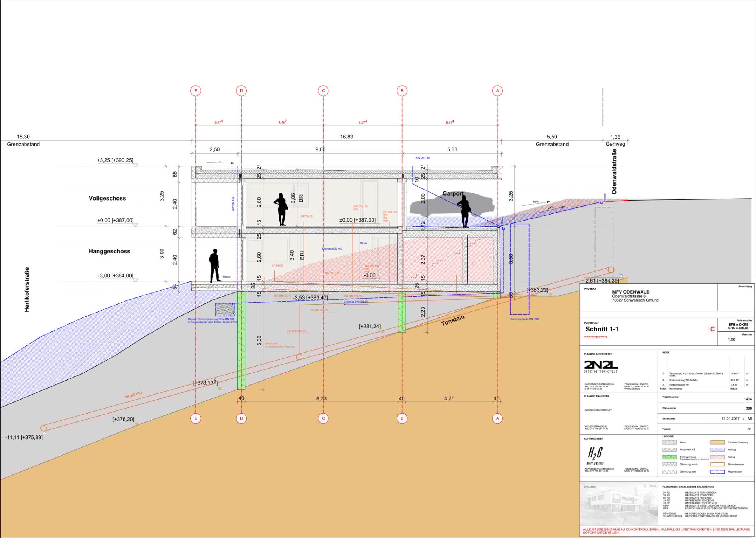
Task: Select the blue dashed Regenwasser legend symbol
Action: pyautogui.click(x=717, y=471)
